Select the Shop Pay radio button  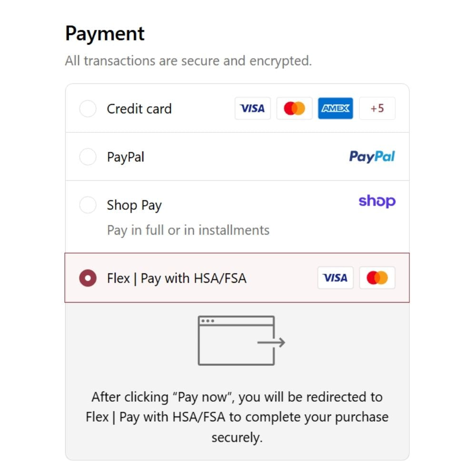point(88,205)
